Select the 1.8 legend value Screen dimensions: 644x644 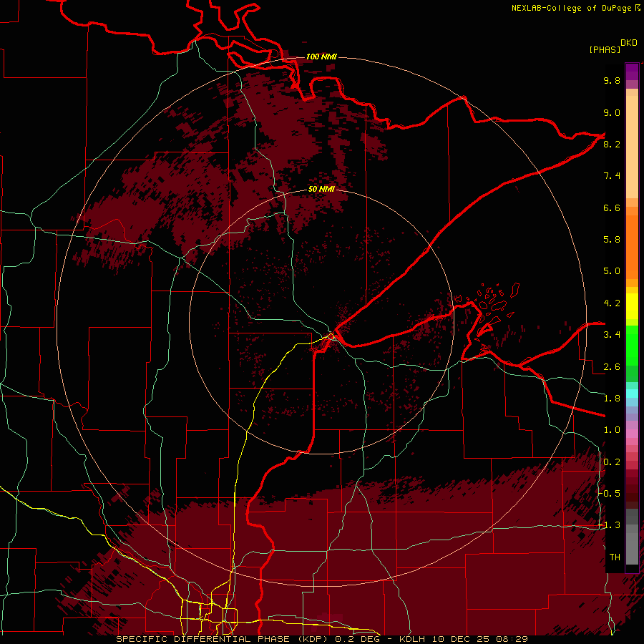[x=612, y=399]
